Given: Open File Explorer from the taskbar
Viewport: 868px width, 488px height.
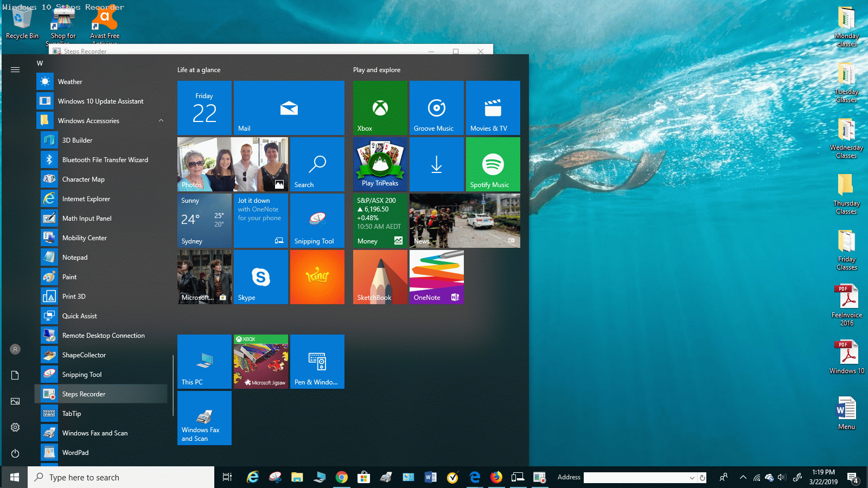Looking at the screenshot, I should (x=297, y=477).
